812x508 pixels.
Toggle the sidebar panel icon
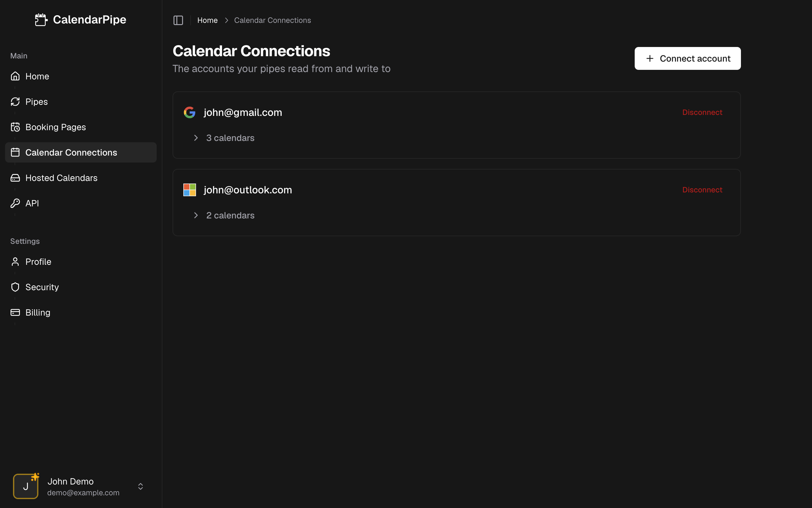pos(178,20)
